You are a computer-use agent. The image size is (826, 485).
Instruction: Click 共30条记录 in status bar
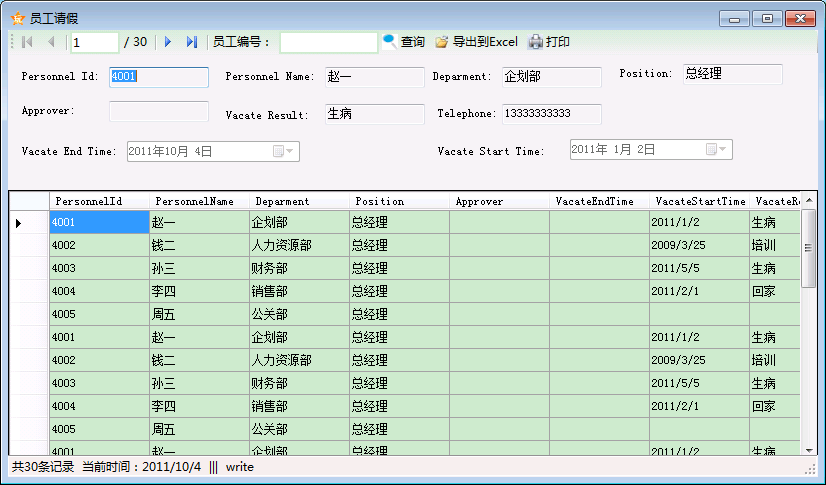[x=43, y=467]
